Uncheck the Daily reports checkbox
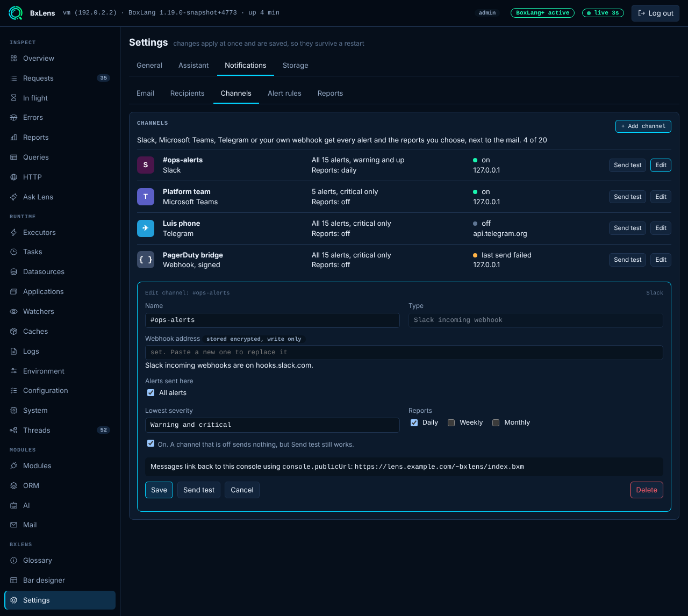 [414, 422]
